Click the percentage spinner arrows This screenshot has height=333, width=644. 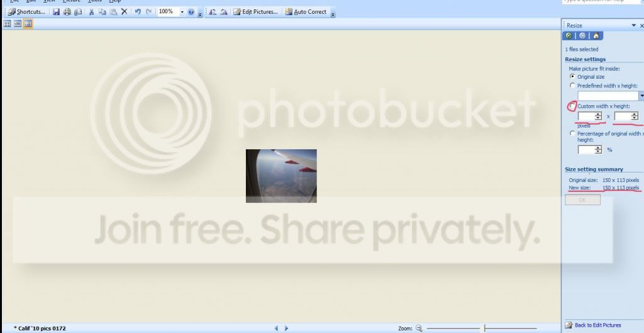tap(598, 150)
